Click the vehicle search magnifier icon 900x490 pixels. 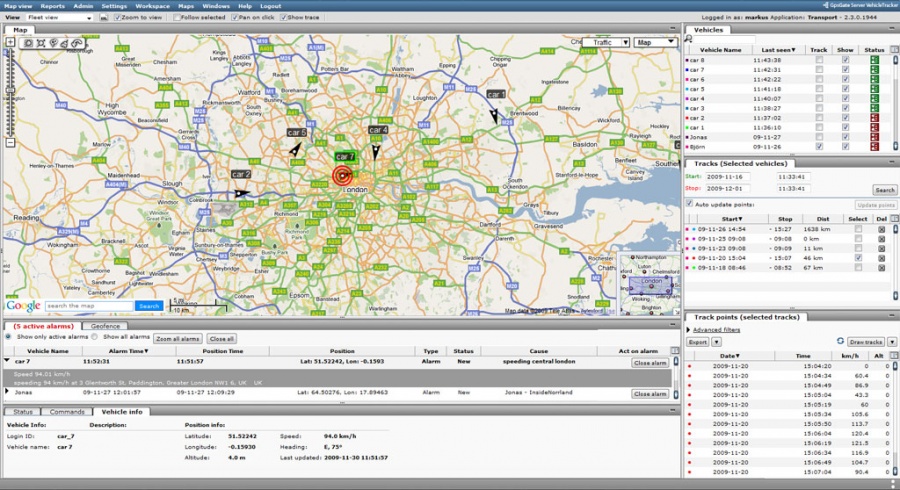coord(689,39)
